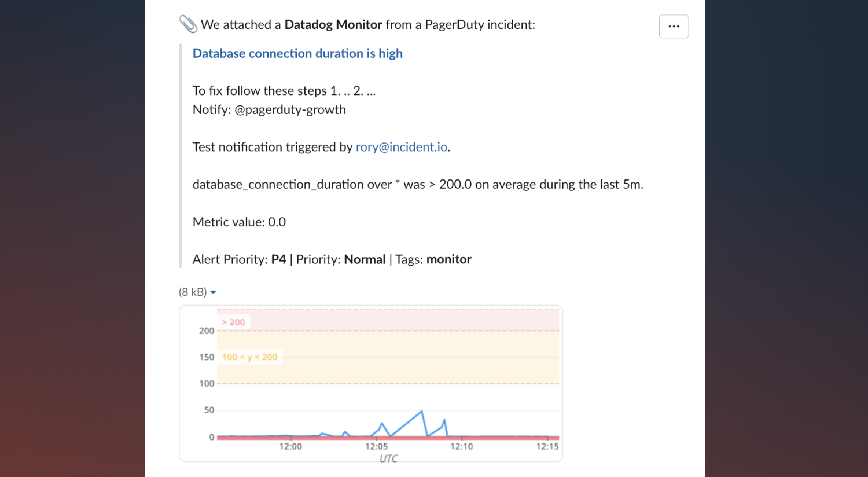Click the @pagerduty-growth mention text

click(x=290, y=110)
